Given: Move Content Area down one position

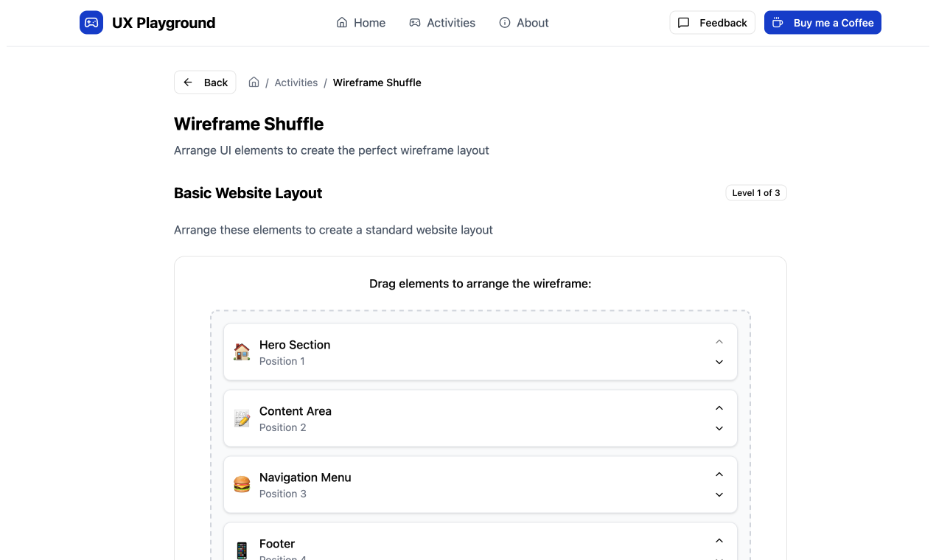Looking at the screenshot, I should tap(719, 428).
